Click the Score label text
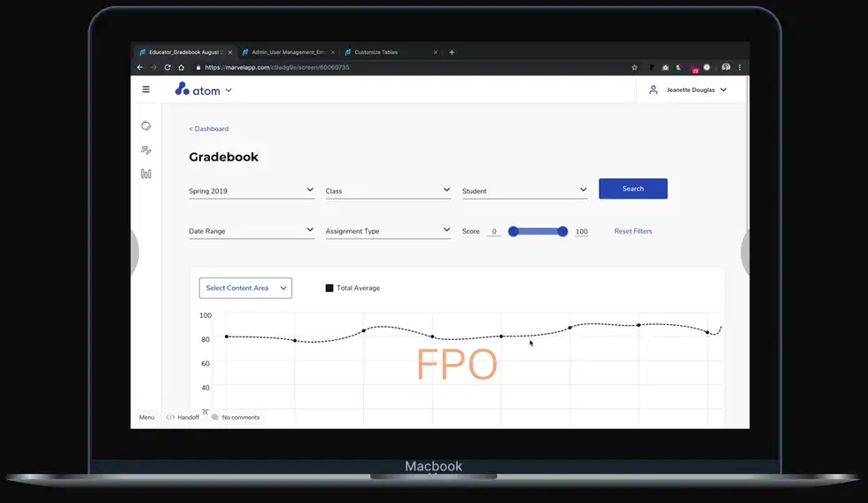868x503 pixels. click(x=470, y=231)
